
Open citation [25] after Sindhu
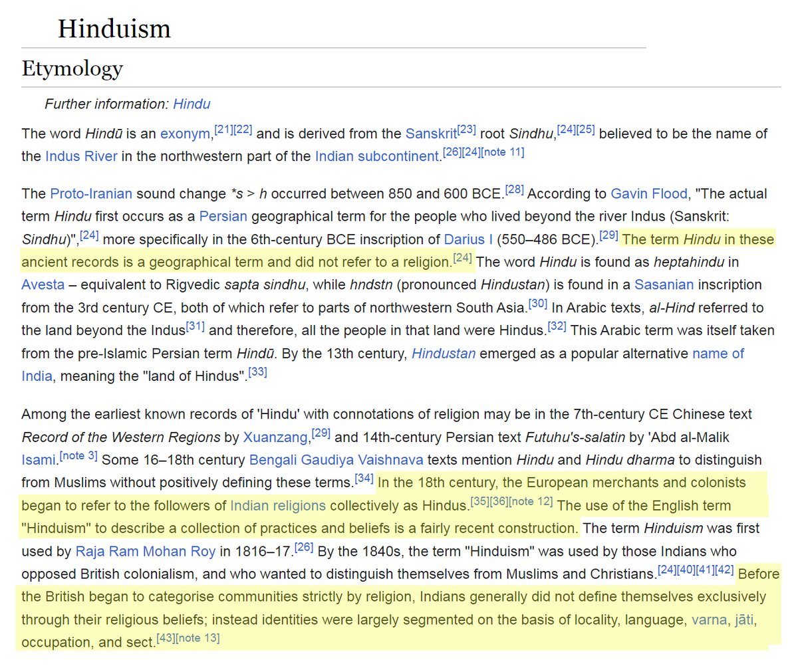click(586, 130)
